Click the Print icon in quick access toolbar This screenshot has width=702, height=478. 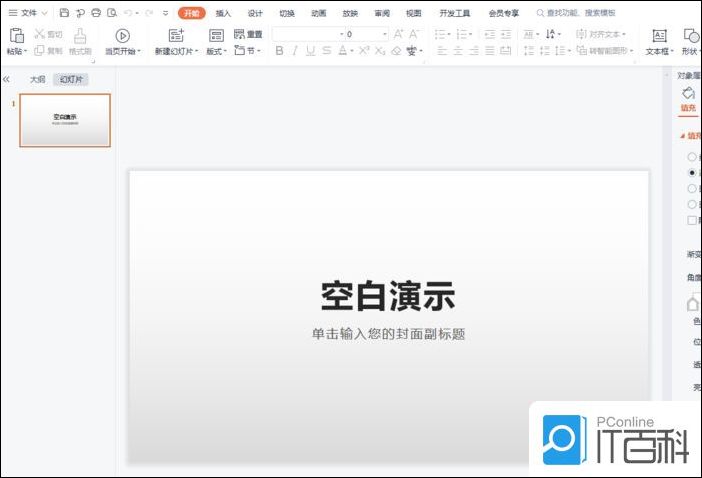pos(96,13)
